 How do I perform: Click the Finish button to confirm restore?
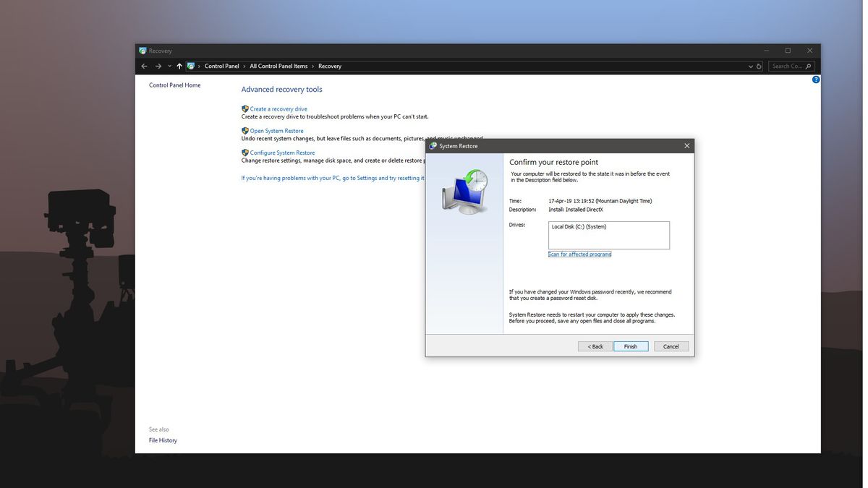pos(630,346)
